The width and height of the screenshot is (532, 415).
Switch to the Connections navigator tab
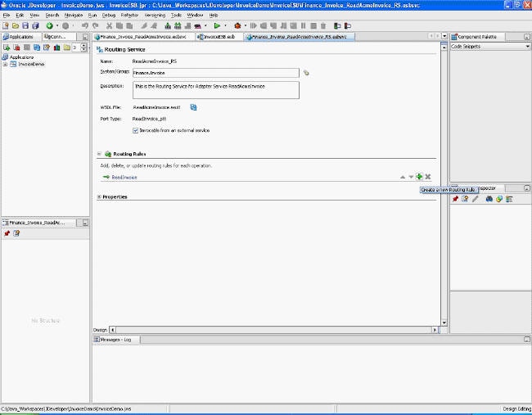point(58,37)
